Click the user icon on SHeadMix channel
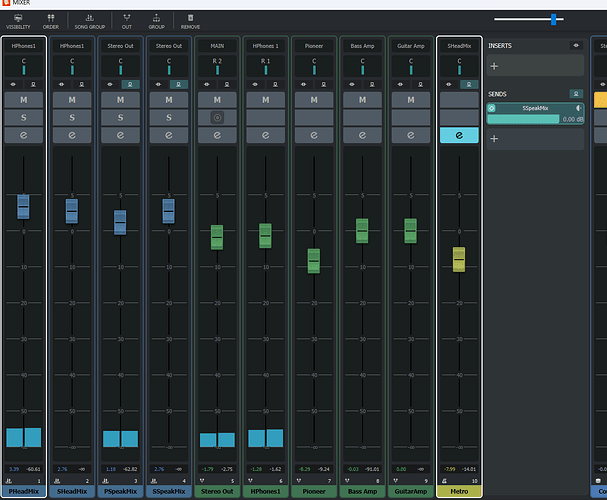The width and height of the screenshot is (607, 500). (82, 84)
